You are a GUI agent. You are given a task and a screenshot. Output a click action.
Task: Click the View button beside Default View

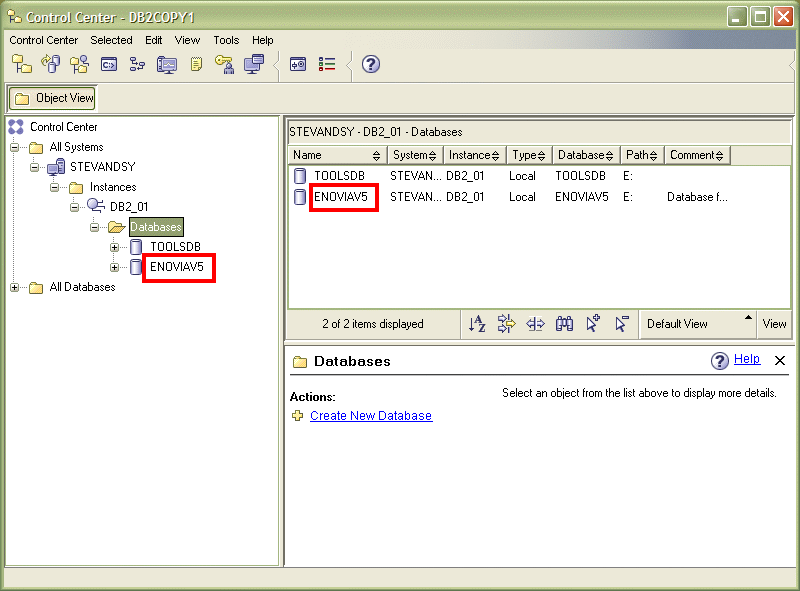(x=774, y=324)
